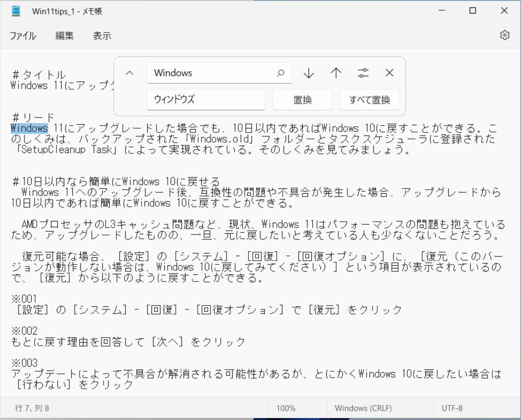Jump to the previous search result

click(x=335, y=73)
